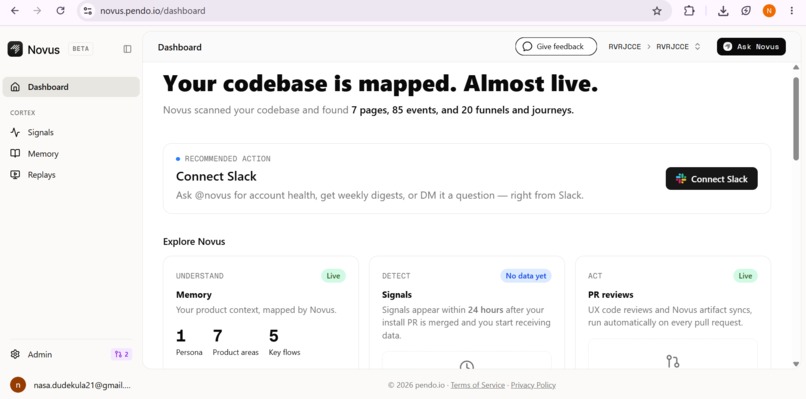Click the Ask Novus button

[x=751, y=46]
